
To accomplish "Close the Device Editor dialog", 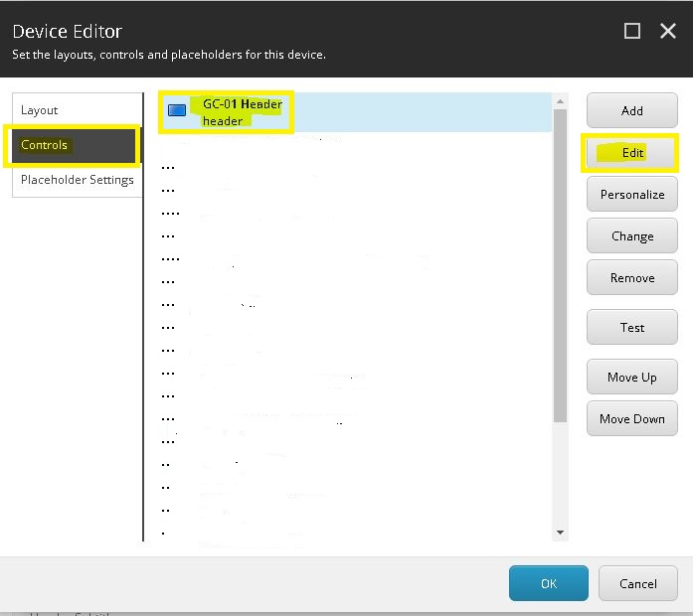I will pyautogui.click(x=668, y=31).
